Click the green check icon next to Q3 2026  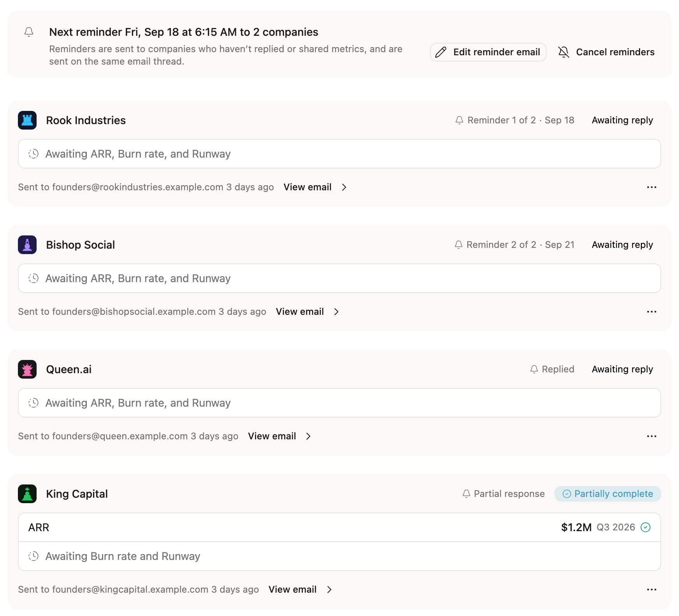646,527
